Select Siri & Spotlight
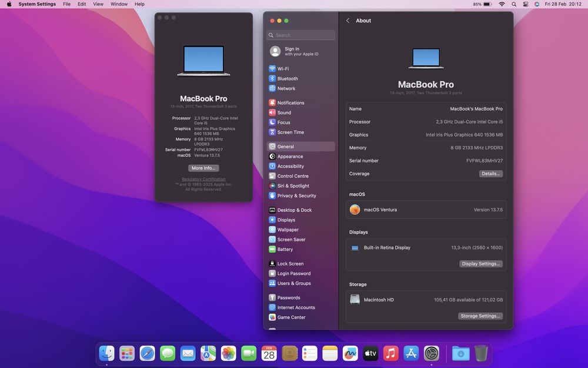The height and width of the screenshot is (368, 588). [x=300, y=185]
